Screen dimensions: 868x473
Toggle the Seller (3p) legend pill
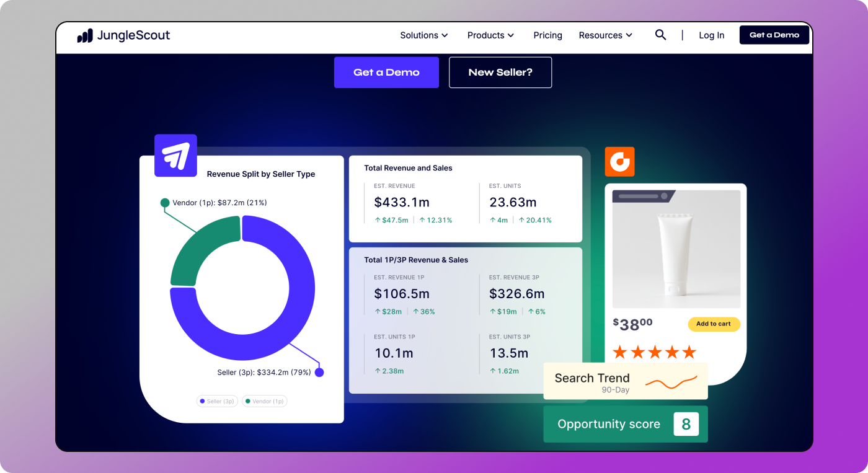tap(217, 401)
